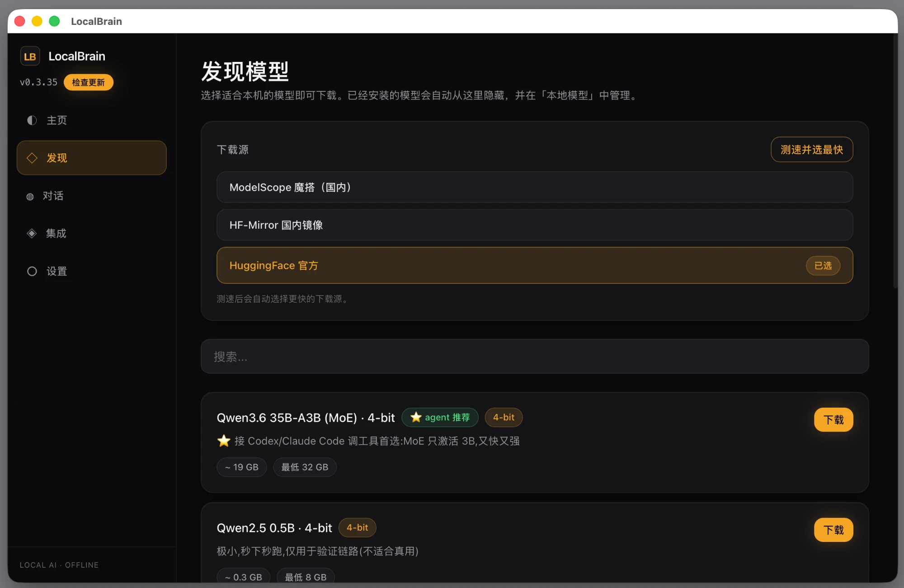Click the star before 接 Codex/Claude Code description
The width and height of the screenshot is (904, 588).
coord(224,441)
